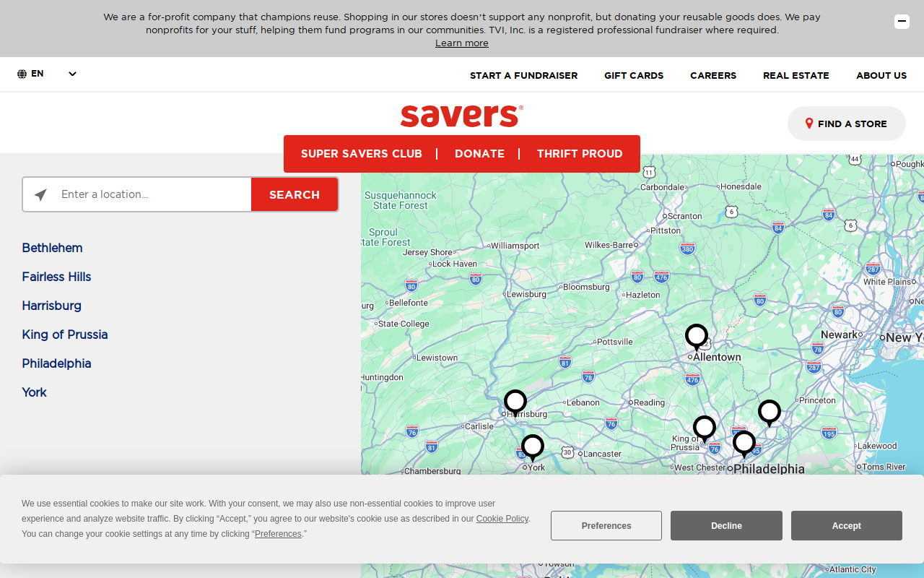
Task: Click the Williamsport map label
Action: [x=515, y=246]
